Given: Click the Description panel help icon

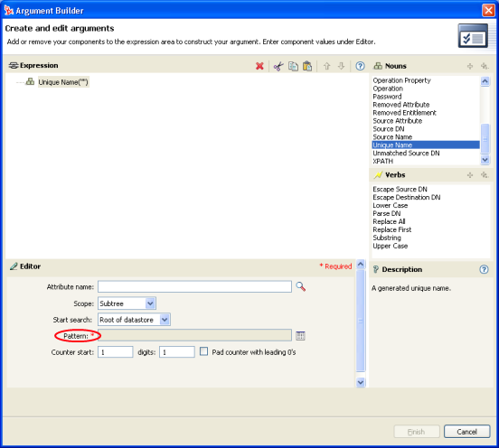Looking at the screenshot, I should tap(484, 269).
